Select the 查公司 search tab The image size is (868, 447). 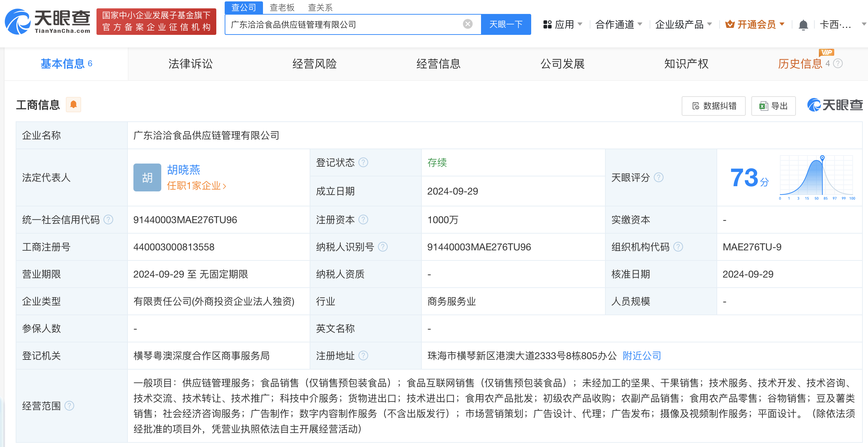(243, 7)
